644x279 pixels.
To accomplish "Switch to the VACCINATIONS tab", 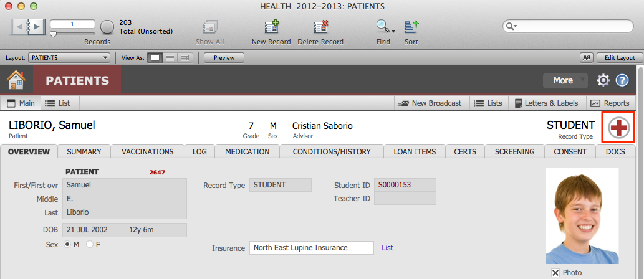I will click(x=147, y=151).
